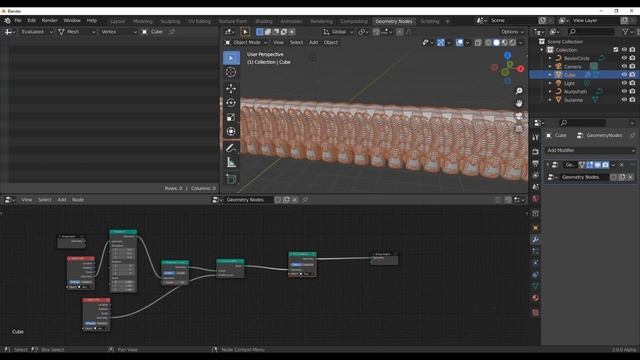Select the Move tool
This screenshot has width=640, height=360.
(x=231, y=89)
